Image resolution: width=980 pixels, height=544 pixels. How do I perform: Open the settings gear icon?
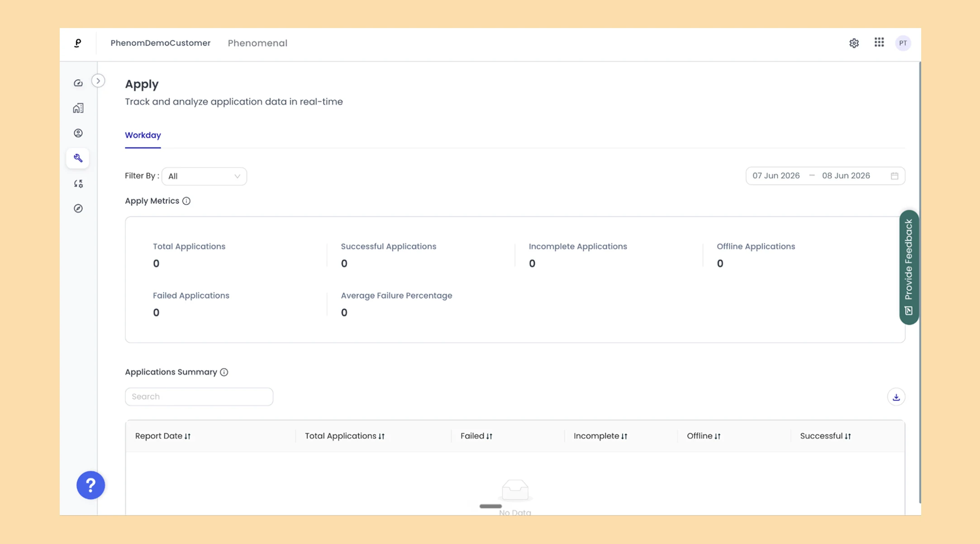(x=854, y=43)
